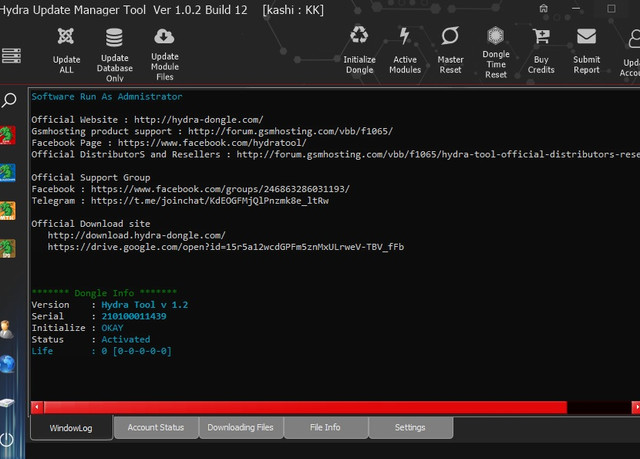Click 'Official Support Group' text
Viewport: 640px width, 459px height.
point(91,177)
